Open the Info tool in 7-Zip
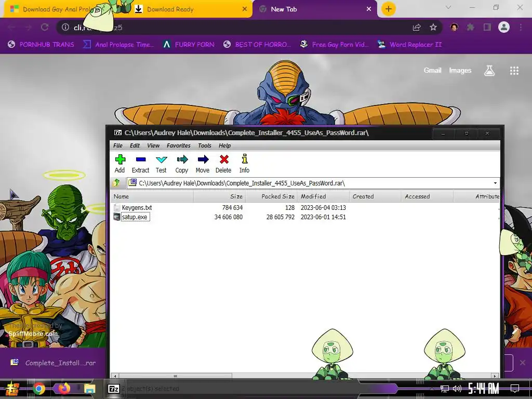Image resolution: width=532 pixels, height=399 pixels. pyautogui.click(x=244, y=164)
